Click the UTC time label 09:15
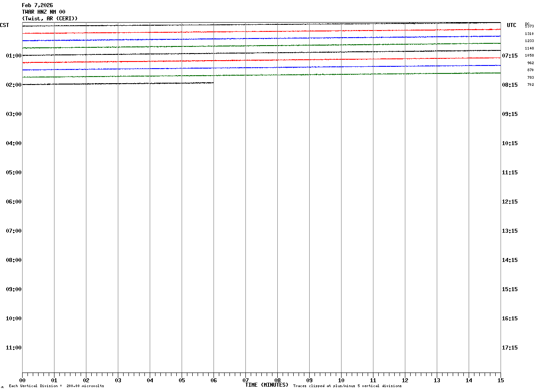The height and width of the screenshot is (392, 536). pos(510,114)
